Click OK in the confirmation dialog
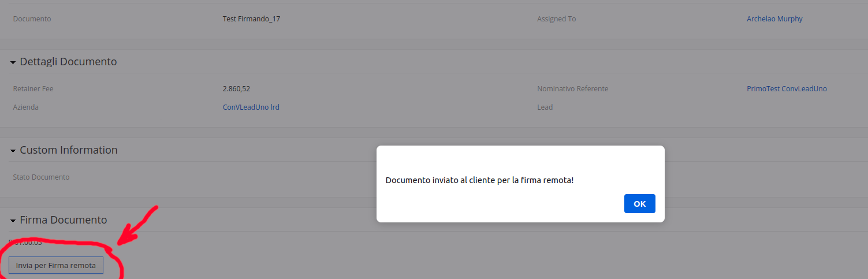 [x=639, y=203]
